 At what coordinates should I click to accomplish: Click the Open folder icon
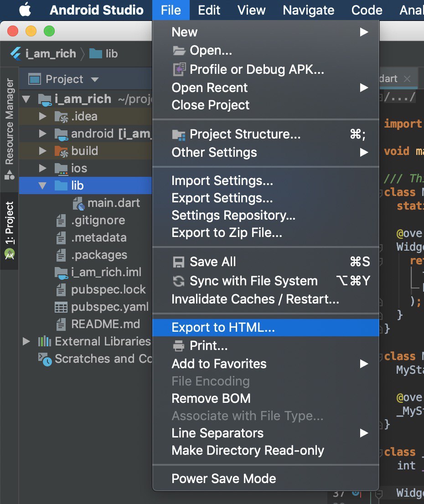(179, 51)
